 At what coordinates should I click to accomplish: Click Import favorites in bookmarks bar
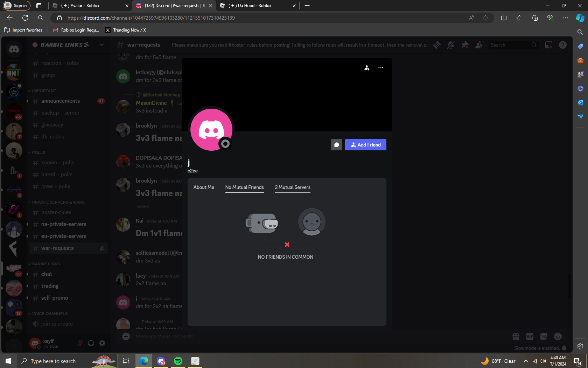tap(23, 30)
